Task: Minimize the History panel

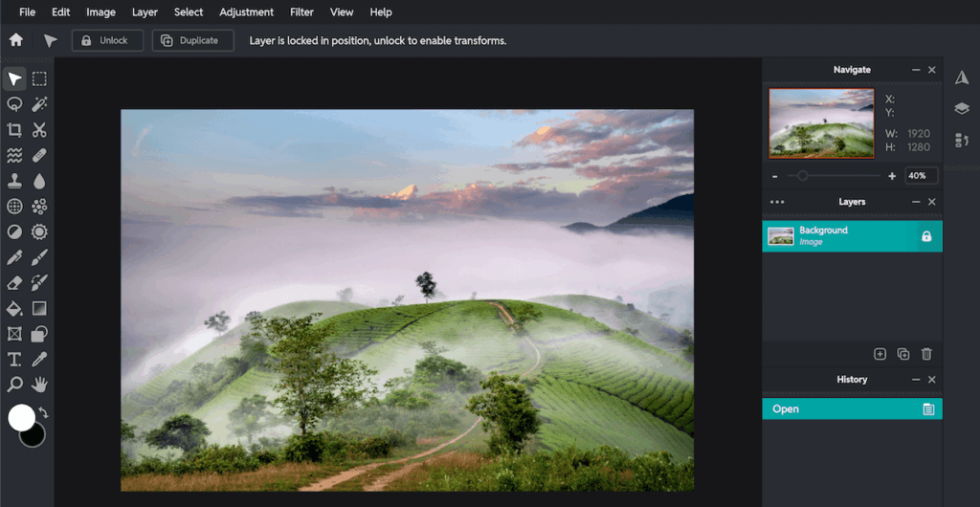Action: (915, 380)
